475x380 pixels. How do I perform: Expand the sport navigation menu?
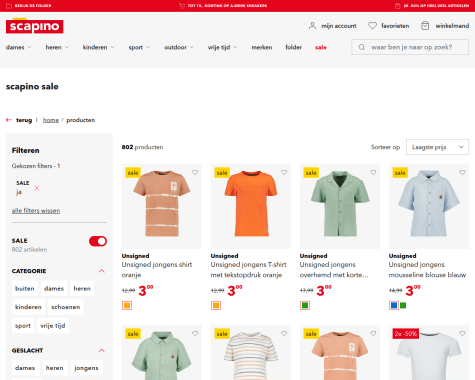(139, 47)
